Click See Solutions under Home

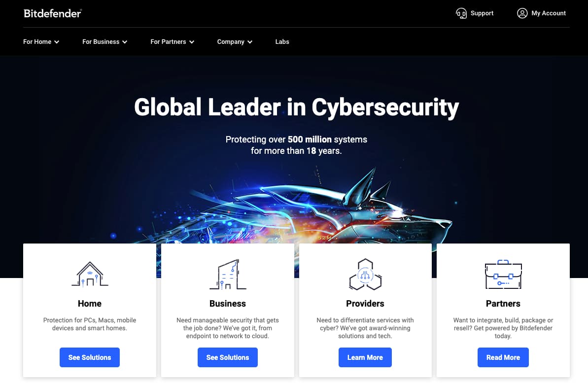(90, 357)
